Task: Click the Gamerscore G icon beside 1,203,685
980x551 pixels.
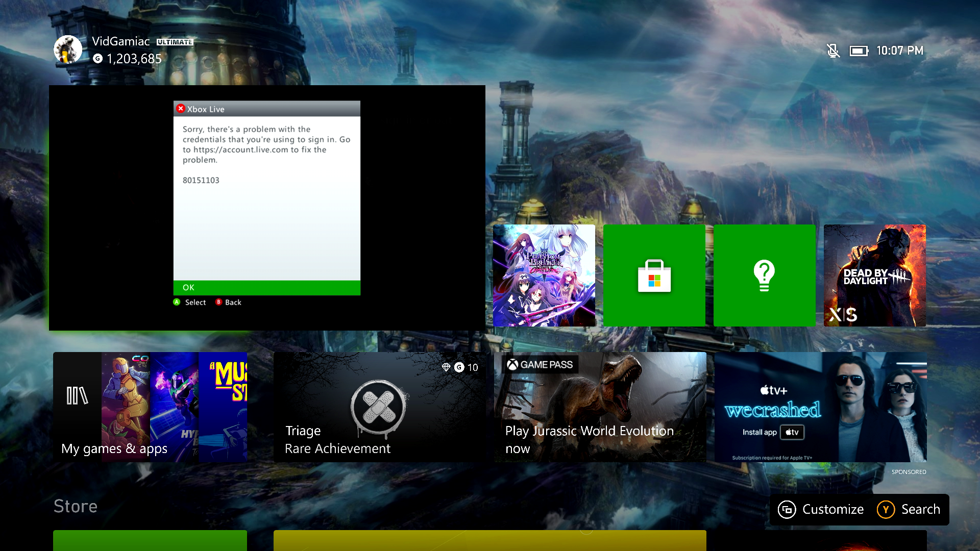Action: tap(97, 59)
